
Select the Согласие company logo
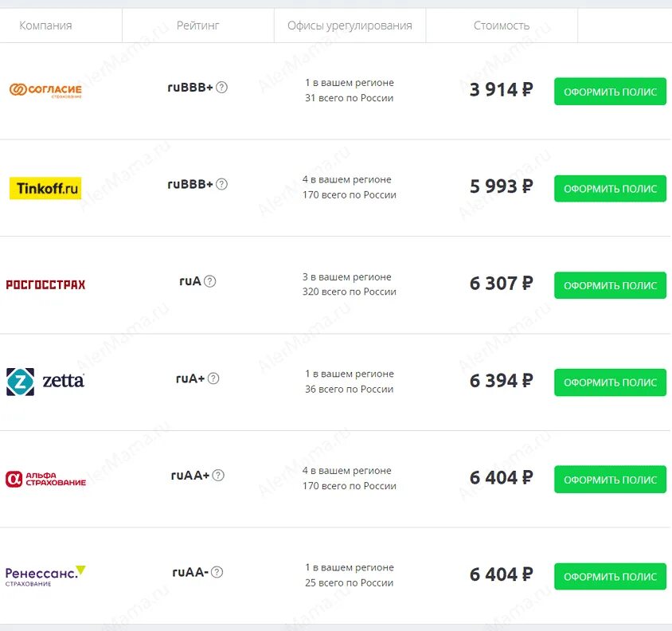45,90
